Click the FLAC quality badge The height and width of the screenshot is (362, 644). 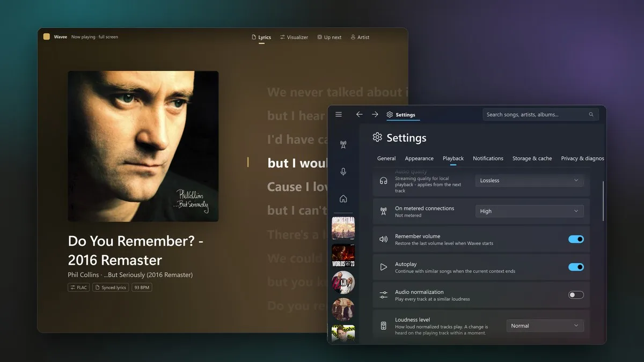coord(79,287)
